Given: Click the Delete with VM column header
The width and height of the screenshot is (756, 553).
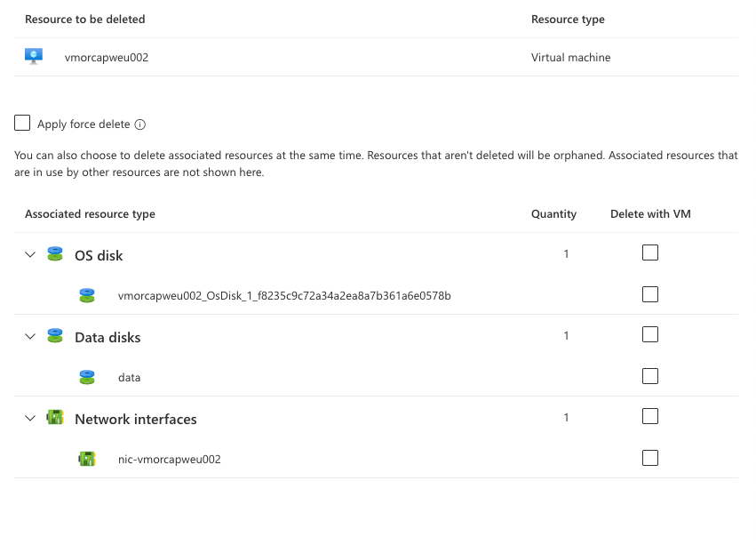Looking at the screenshot, I should pyautogui.click(x=650, y=214).
